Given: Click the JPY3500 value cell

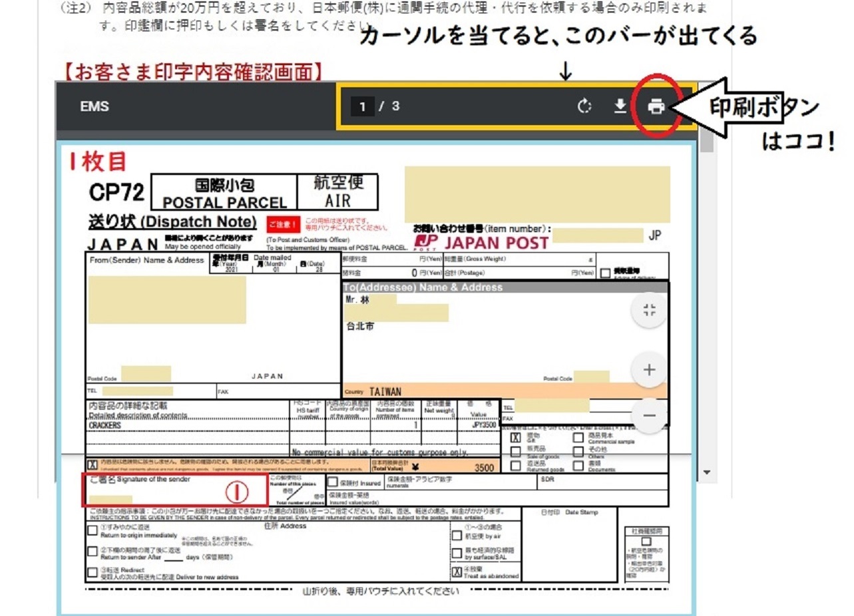Looking at the screenshot, I should click(484, 425).
